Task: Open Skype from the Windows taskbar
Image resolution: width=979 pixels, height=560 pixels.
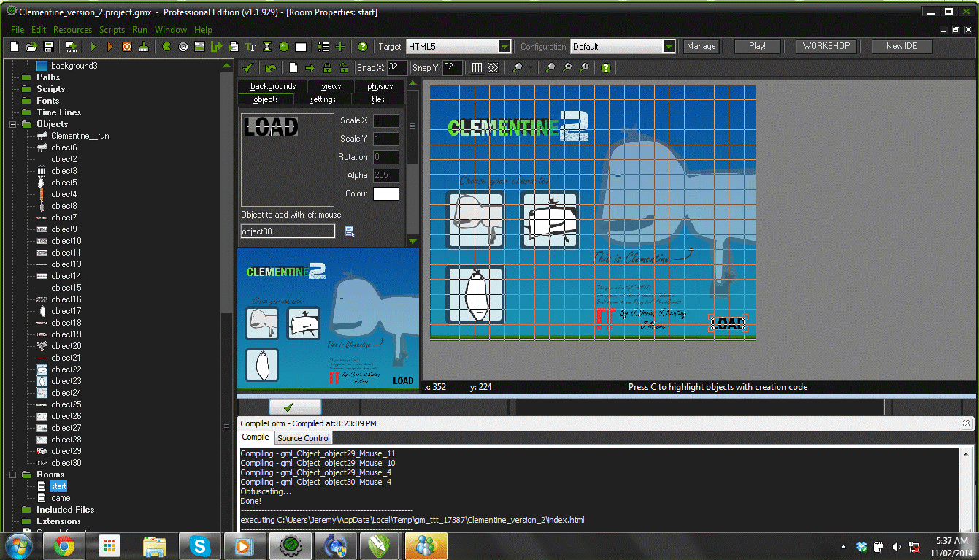Action: point(199,545)
